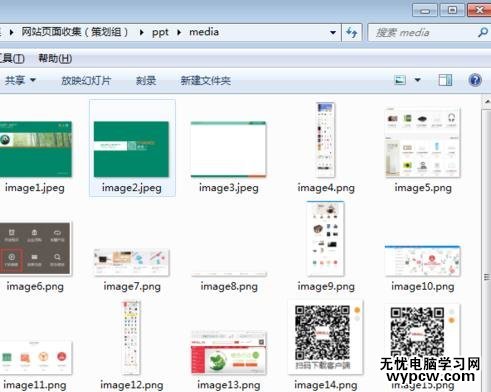Screen dimensions: 491x392
Task: Select image9.png thumbnail
Action: [x=325, y=238]
